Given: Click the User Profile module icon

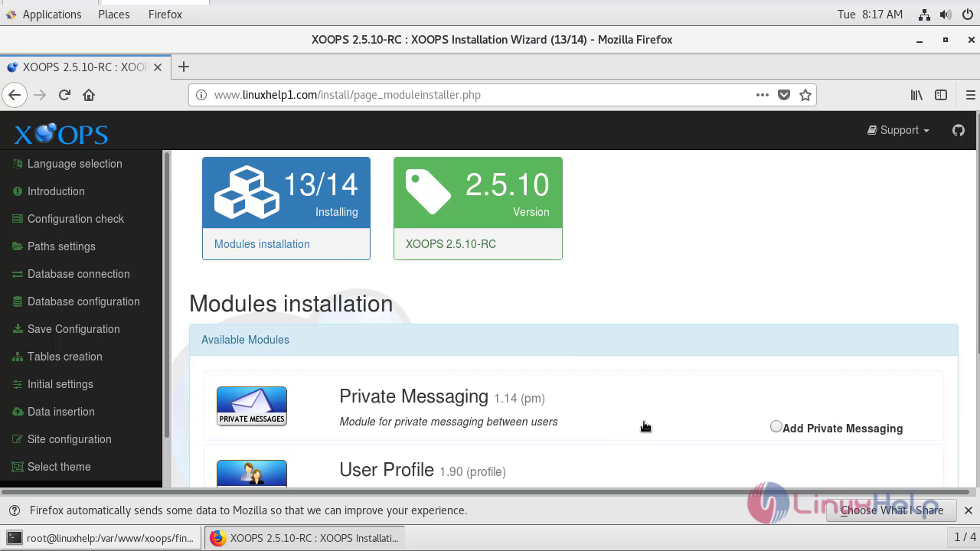Looking at the screenshot, I should coord(252,473).
